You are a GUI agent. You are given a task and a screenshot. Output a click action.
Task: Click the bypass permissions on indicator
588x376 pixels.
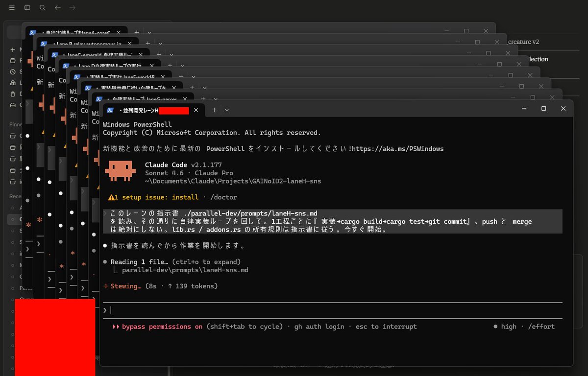click(x=157, y=327)
